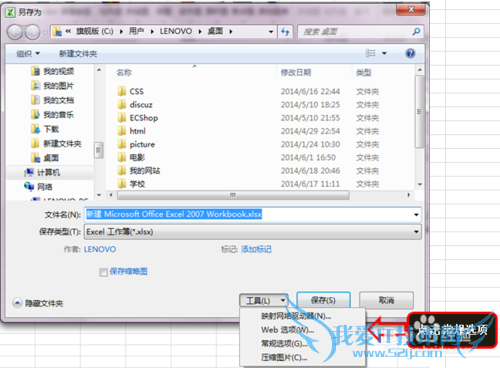This screenshot has width=500, height=368.
Task: Click navigation pane scrollbar thumb
Action: (x=98, y=150)
